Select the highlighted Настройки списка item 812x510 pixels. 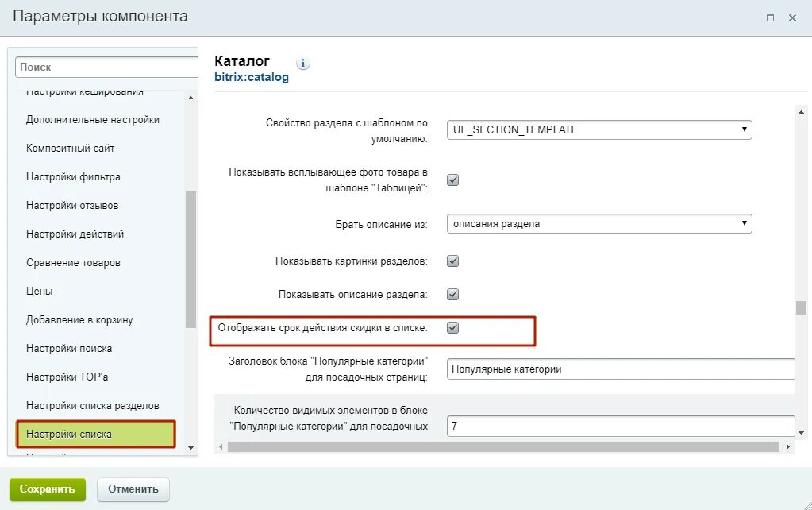pos(96,434)
